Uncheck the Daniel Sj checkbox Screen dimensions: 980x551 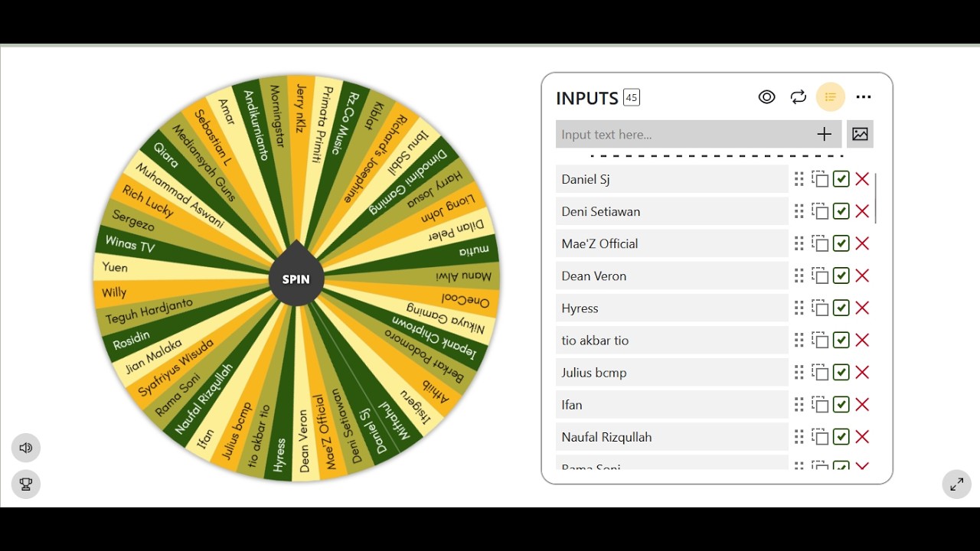click(x=841, y=179)
